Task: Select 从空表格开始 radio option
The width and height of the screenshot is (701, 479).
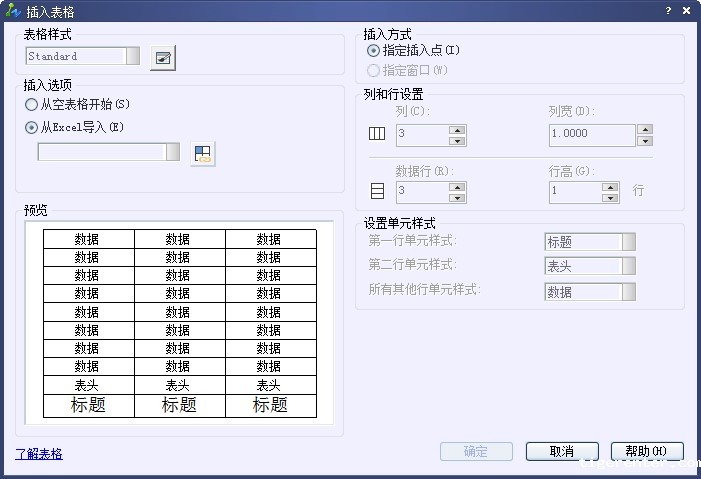Action: coord(32,104)
